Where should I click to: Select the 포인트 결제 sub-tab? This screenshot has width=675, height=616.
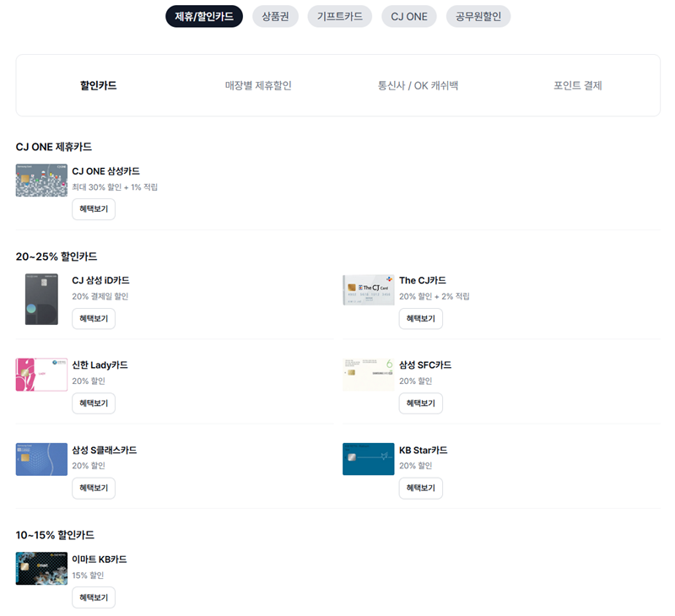[578, 85]
